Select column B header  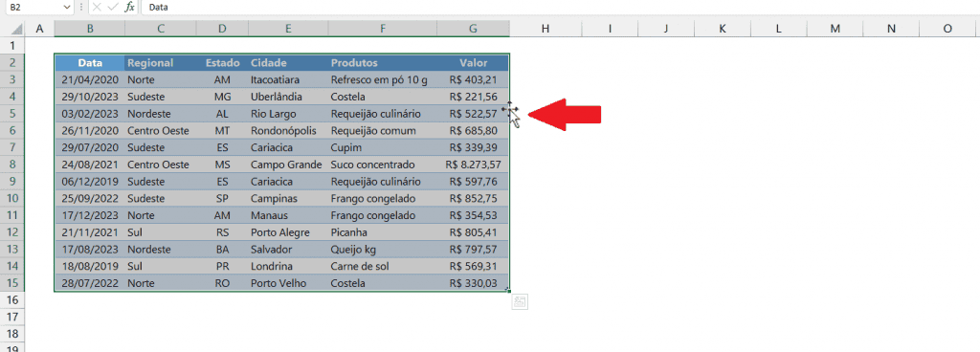point(89,28)
